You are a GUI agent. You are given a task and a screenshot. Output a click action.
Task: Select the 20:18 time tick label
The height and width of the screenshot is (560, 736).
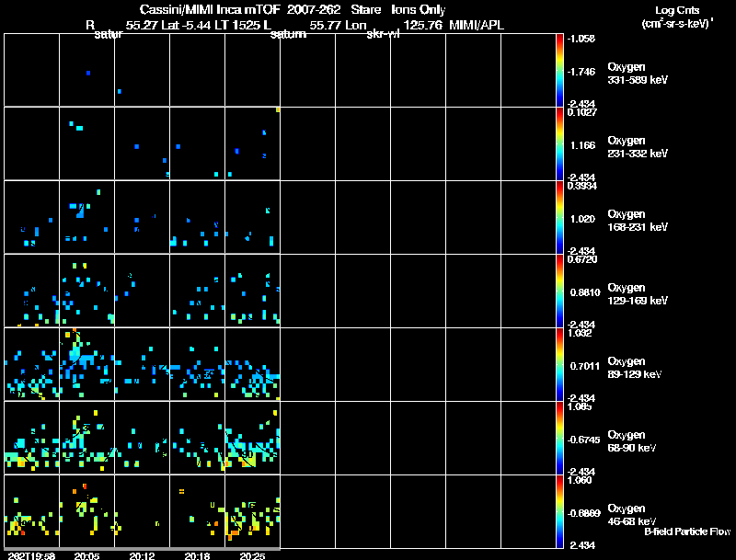coord(197,555)
